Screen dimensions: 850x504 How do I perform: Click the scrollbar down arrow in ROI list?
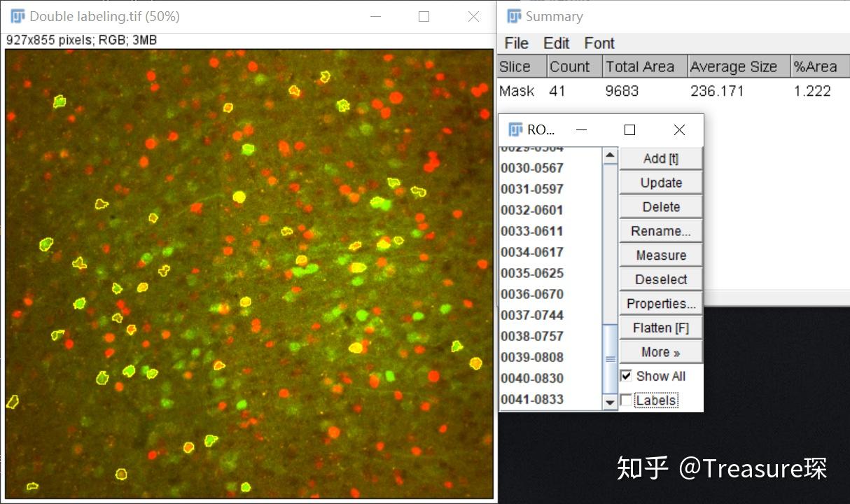(x=609, y=402)
